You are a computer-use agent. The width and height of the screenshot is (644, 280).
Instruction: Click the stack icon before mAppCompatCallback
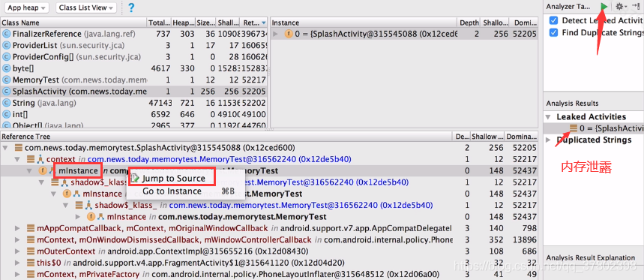pyautogui.click(x=31, y=227)
